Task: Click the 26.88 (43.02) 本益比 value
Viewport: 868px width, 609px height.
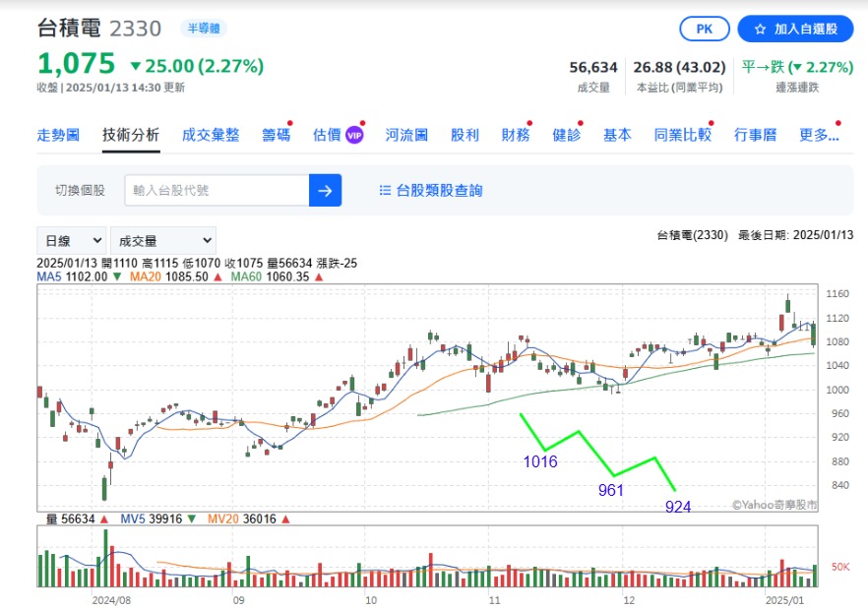Action: 679,68
